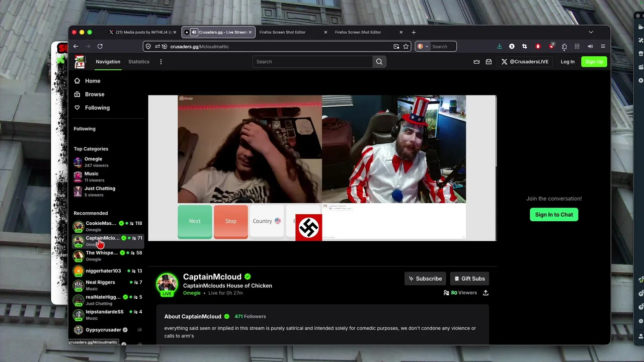Click the Stop button in the stream
This screenshot has width=644, height=362.
coord(231,221)
